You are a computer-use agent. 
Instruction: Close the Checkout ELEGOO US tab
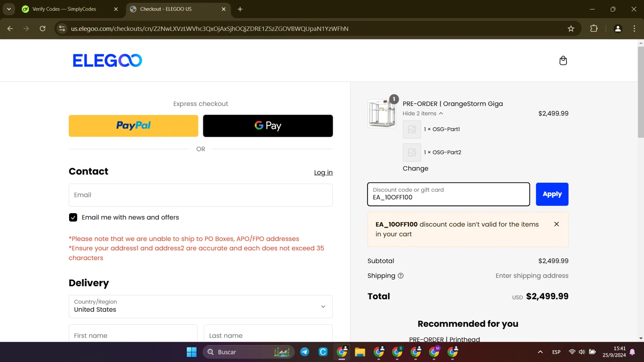(x=224, y=9)
